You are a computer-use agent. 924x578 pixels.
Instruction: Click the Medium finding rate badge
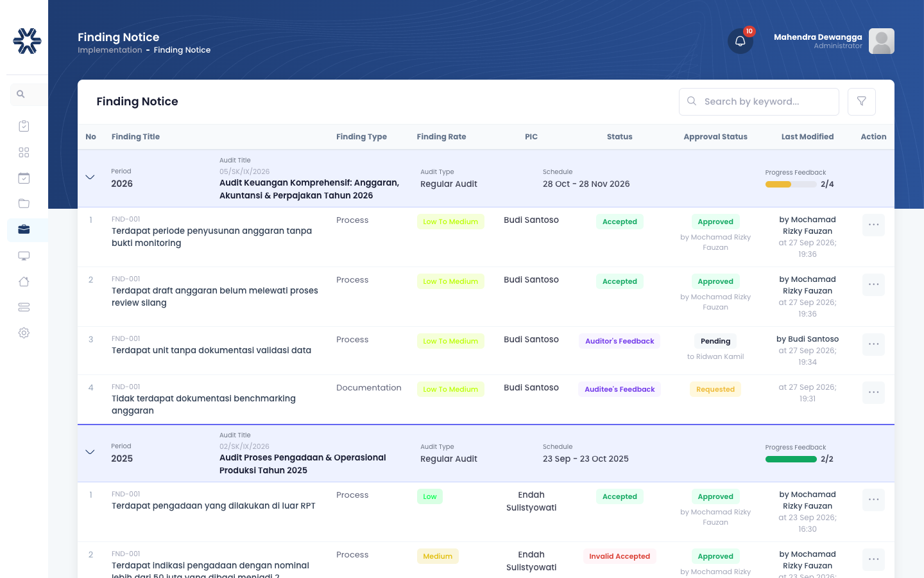(x=438, y=556)
